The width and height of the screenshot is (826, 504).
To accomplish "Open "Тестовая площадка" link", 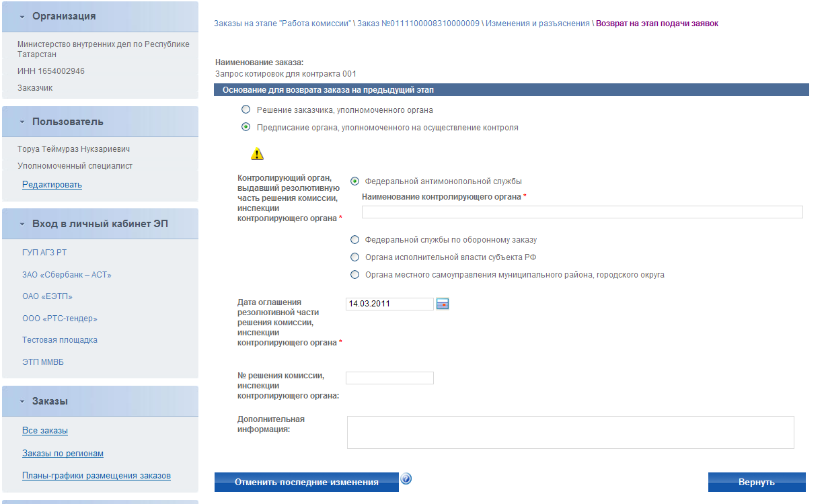I will [60, 340].
